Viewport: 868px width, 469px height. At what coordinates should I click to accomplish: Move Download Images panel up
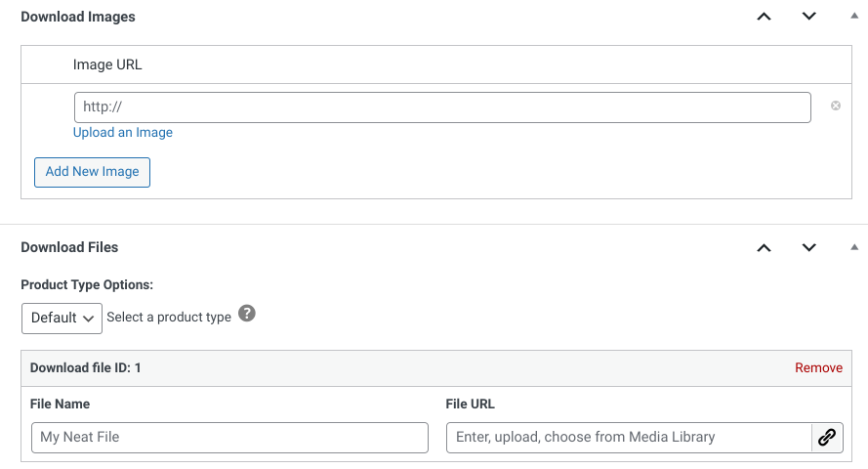pos(764,17)
